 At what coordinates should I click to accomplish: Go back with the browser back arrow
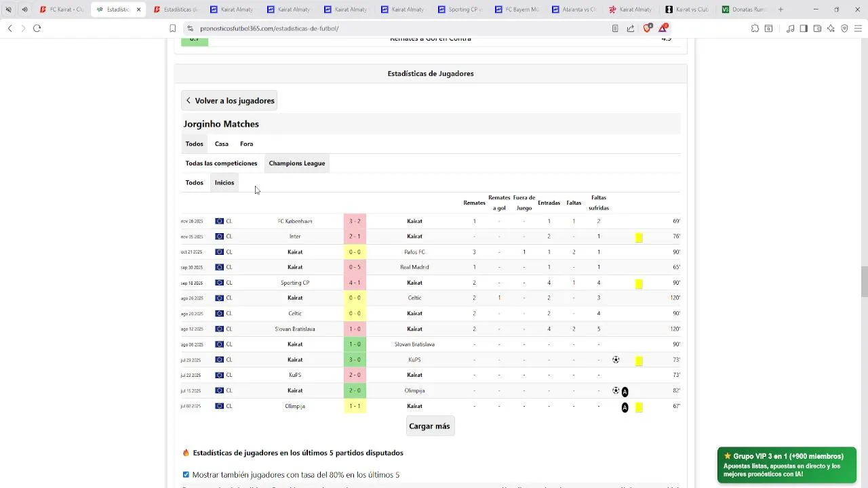(x=9, y=28)
